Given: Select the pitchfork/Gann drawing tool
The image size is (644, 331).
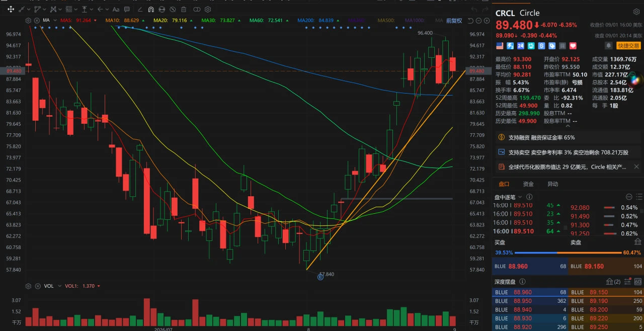Looking at the screenshot, I should tap(53, 9).
